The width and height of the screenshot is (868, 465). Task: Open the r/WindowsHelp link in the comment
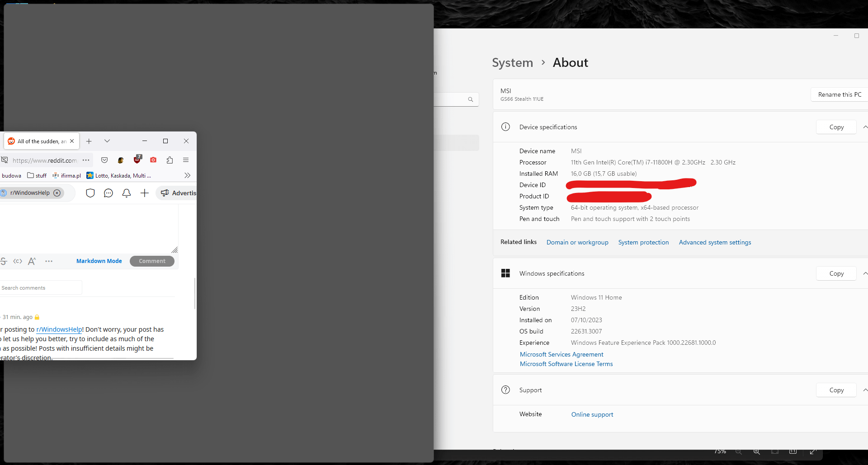59,329
